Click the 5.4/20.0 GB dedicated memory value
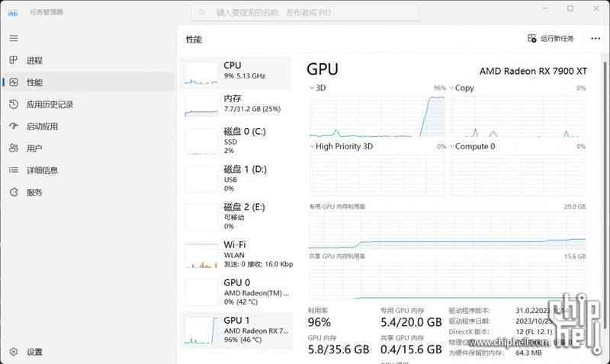The width and height of the screenshot is (610, 364). (411, 322)
